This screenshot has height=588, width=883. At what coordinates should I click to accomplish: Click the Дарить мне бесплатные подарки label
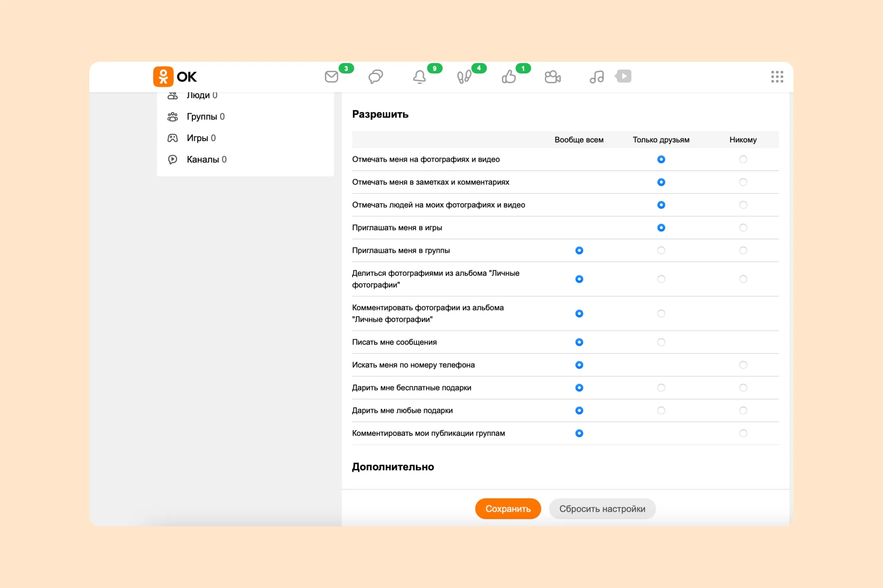[411, 388]
